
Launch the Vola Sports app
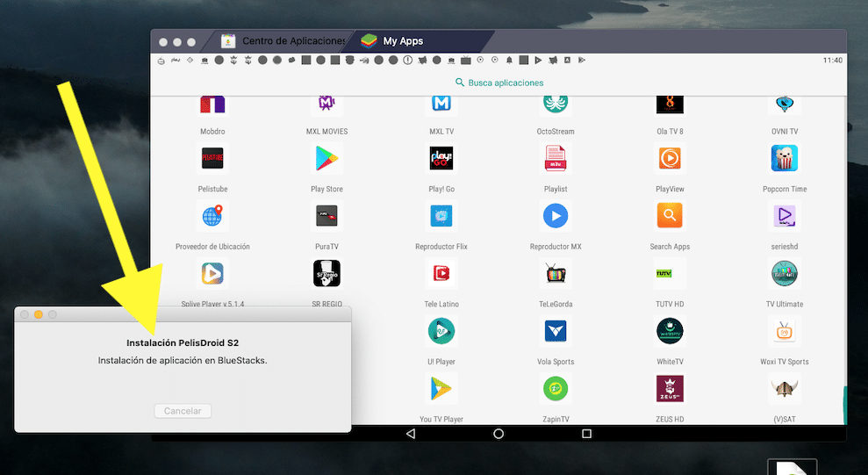556,331
